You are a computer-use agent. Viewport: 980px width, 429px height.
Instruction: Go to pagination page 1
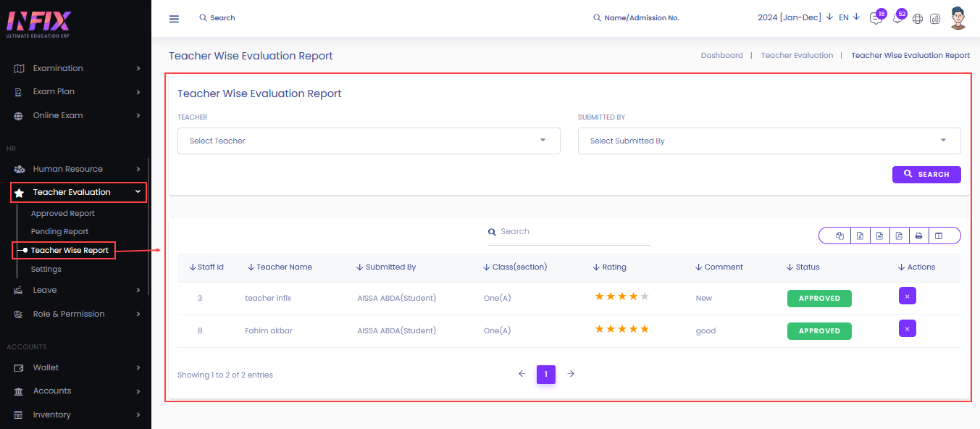[546, 374]
